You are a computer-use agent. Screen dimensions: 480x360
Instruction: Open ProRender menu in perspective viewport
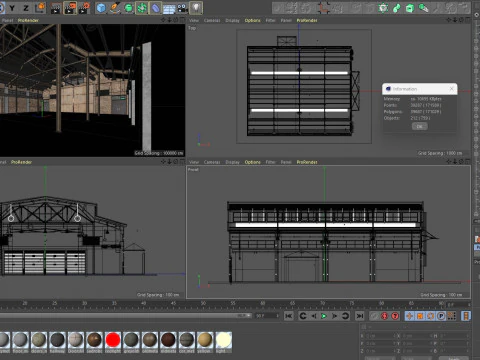[x=28, y=20]
